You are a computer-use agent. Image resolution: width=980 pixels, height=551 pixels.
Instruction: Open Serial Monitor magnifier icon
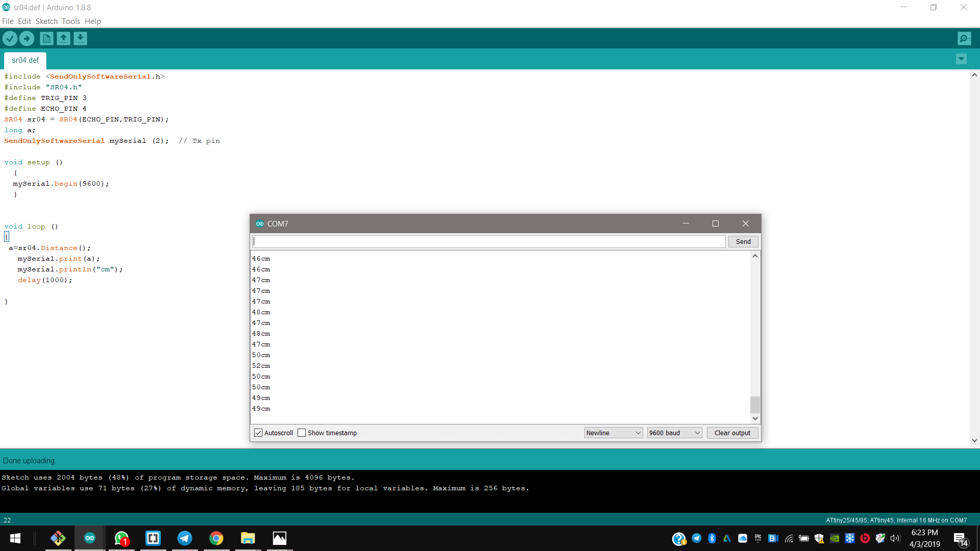click(964, 38)
